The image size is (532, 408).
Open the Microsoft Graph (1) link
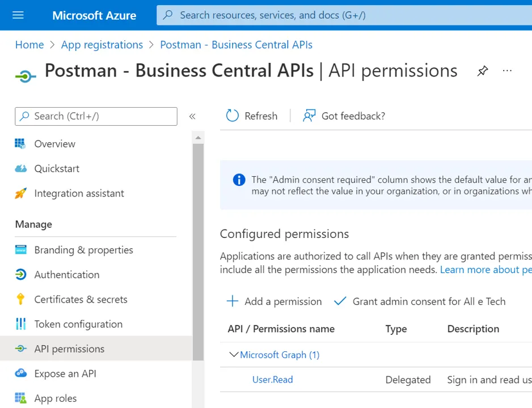coord(280,355)
